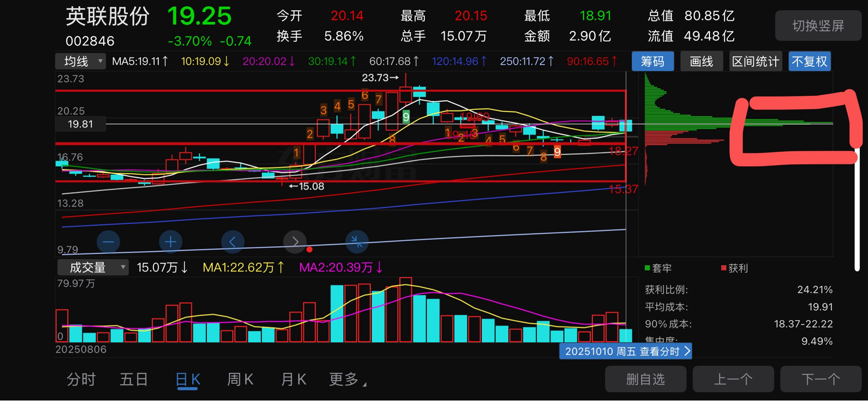This screenshot has height=401, width=868.
Task: Tap the red 获利 legend swatch
Action: (x=724, y=268)
